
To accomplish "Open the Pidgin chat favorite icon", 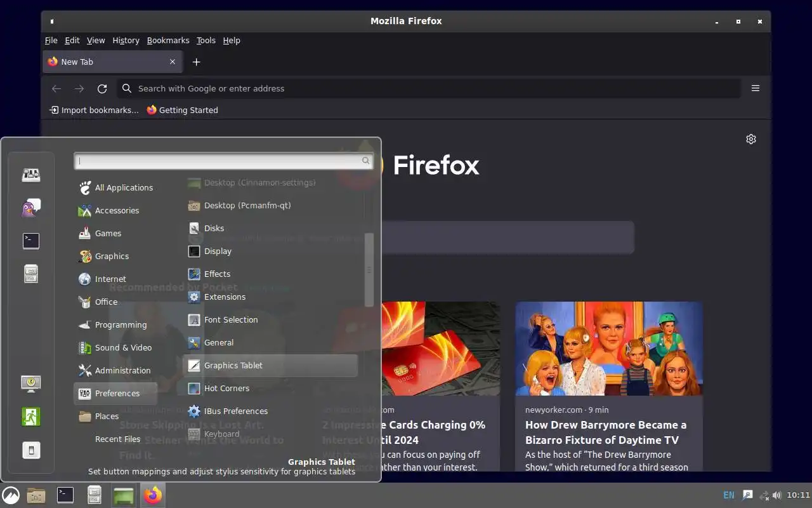I will pos(31,208).
